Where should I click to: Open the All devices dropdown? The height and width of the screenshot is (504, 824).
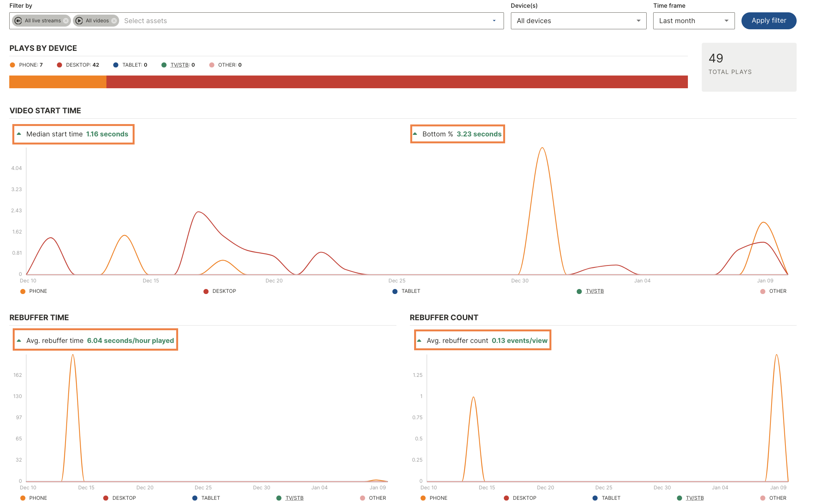[578, 21]
